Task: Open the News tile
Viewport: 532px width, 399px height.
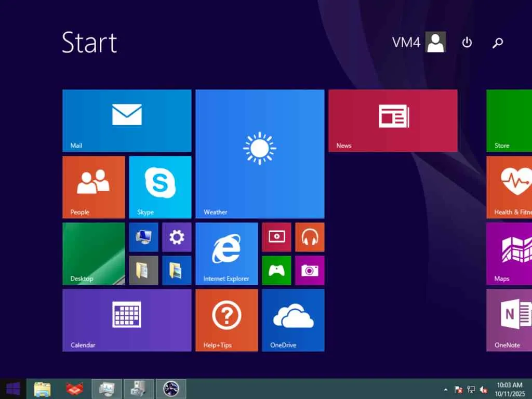Action: [x=393, y=121]
